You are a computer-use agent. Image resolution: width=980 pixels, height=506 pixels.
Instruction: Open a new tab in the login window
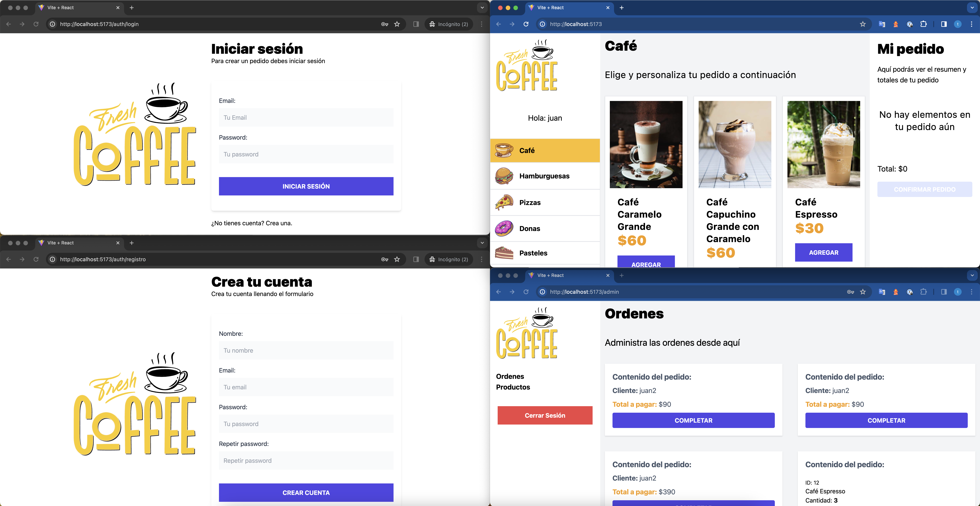(x=132, y=8)
